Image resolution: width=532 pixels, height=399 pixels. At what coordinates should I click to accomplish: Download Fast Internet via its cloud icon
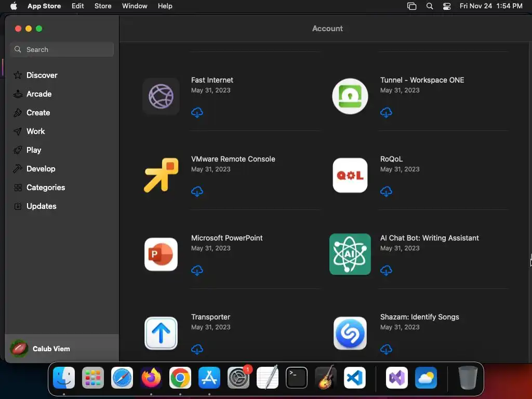pyautogui.click(x=197, y=112)
